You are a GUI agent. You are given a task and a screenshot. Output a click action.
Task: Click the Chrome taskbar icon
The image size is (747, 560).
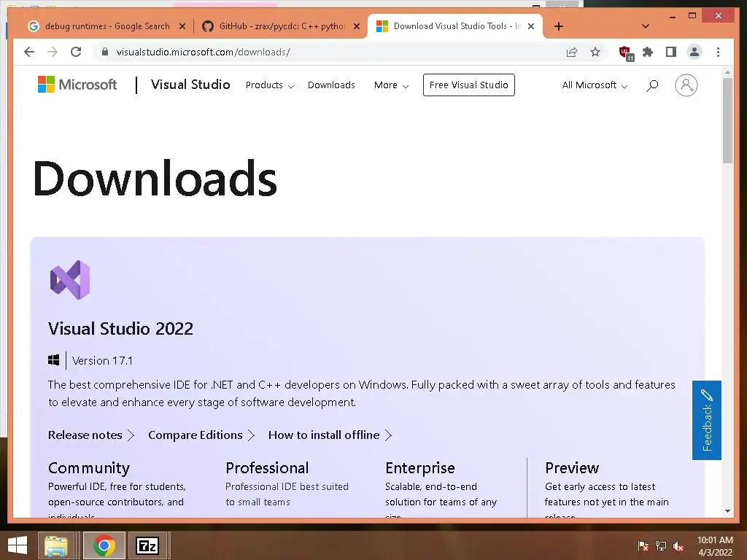click(x=104, y=545)
